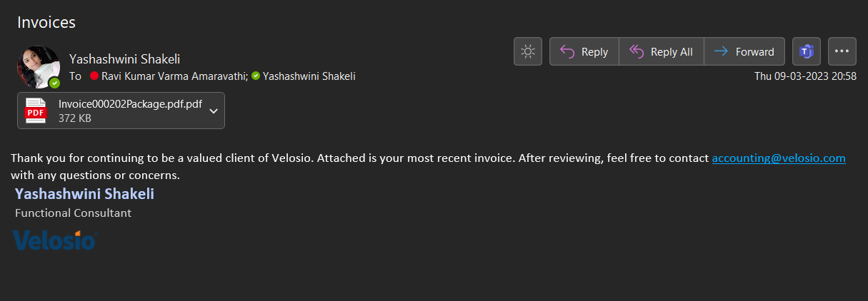Open the Invoice000202Package.pdf.pdf attachment name
Image resolution: width=868 pixels, height=301 pixels.
(130, 104)
